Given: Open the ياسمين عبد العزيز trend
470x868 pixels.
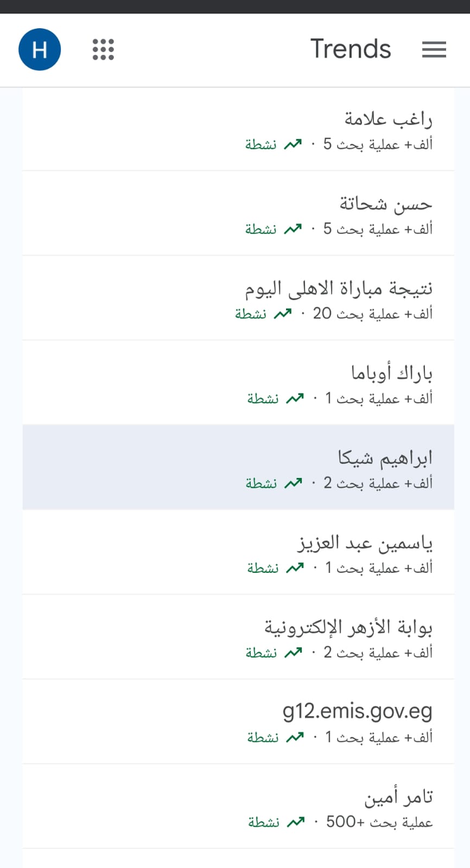Looking at the screenshot, I should [x=238, y=552].
